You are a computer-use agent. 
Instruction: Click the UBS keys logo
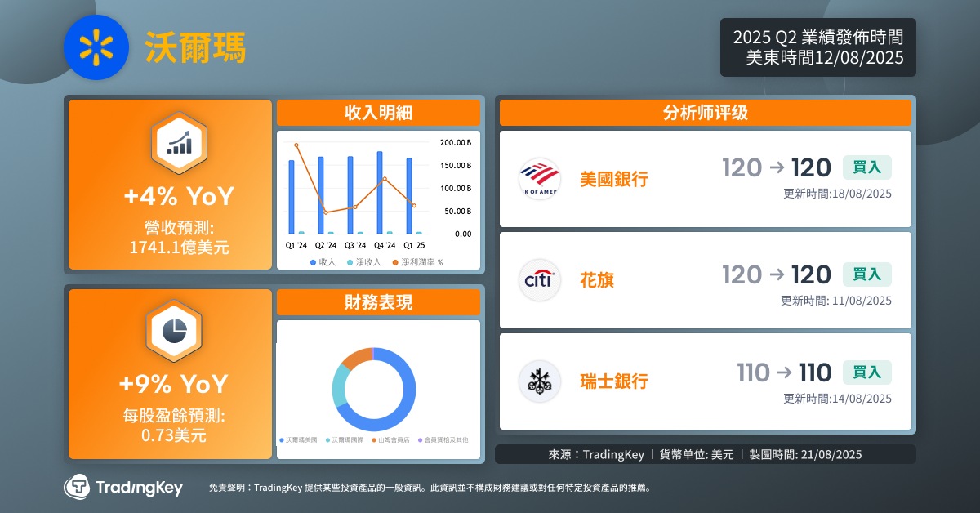click(540, 381)
